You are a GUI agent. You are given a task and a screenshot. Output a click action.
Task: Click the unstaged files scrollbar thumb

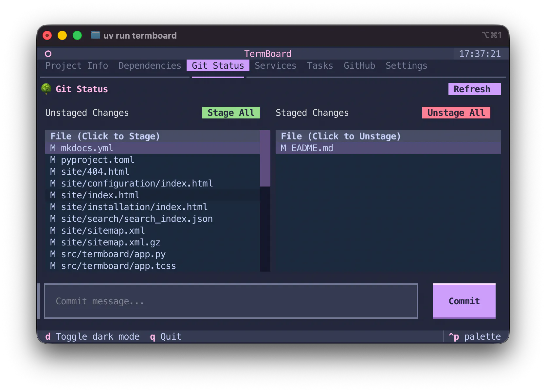click(265, 158)
